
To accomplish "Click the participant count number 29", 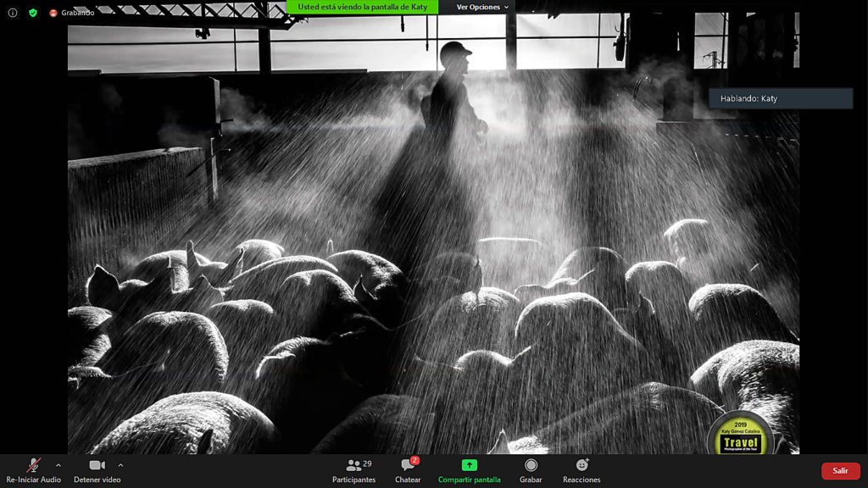I will [367, 463].
